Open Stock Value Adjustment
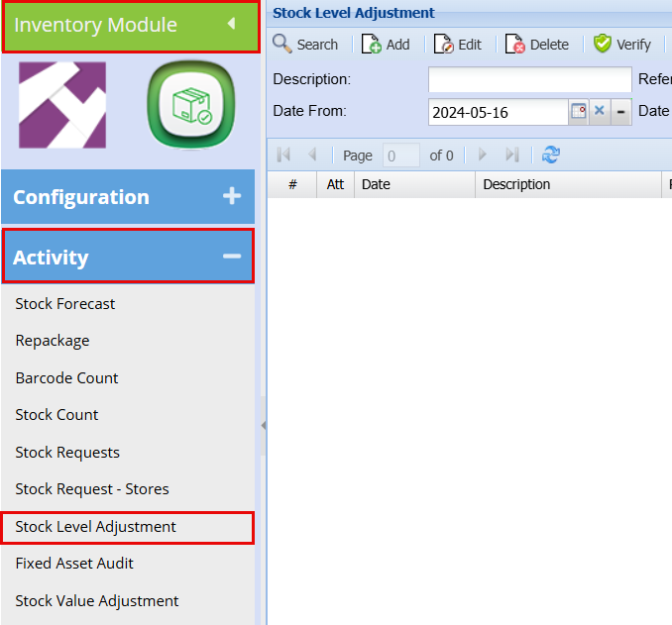 pyautogui.click(x=97, y=601)
